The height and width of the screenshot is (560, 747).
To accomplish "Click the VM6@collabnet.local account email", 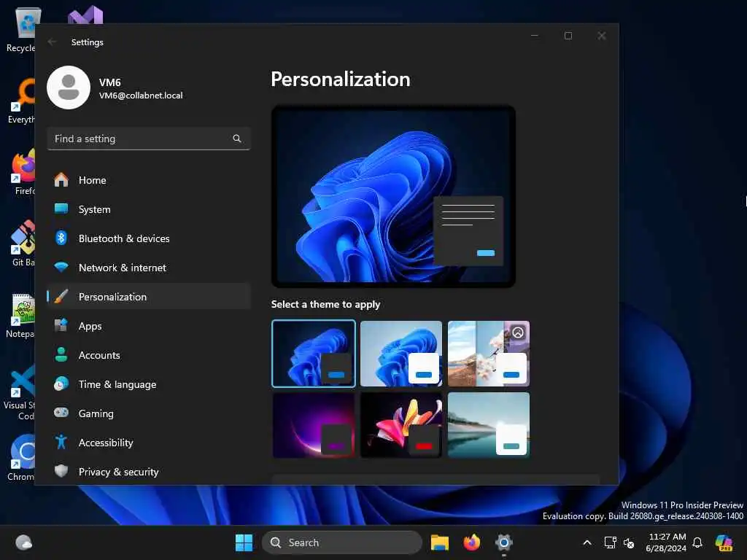I will [141, 96].
